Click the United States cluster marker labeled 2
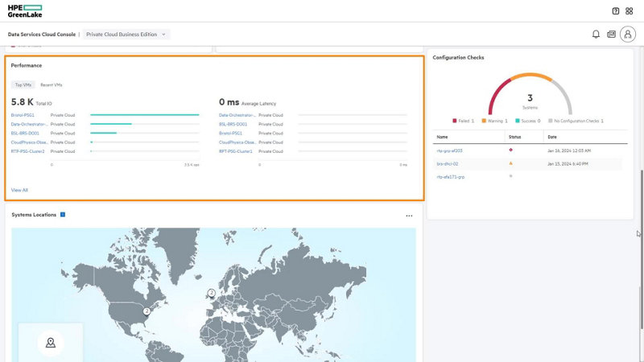 [x=147, y=311]
